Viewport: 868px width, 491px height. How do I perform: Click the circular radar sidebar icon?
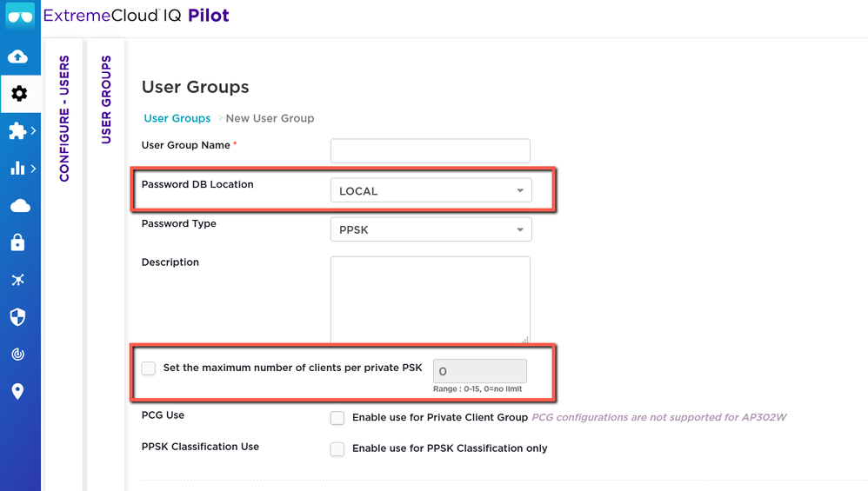tap(17, 354)
